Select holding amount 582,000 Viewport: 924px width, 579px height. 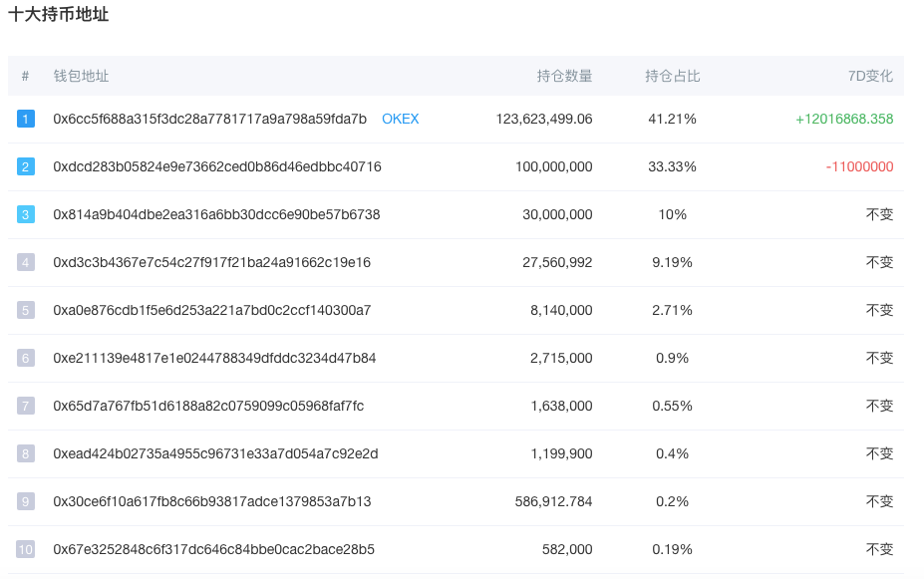click(x=567, y=549)
